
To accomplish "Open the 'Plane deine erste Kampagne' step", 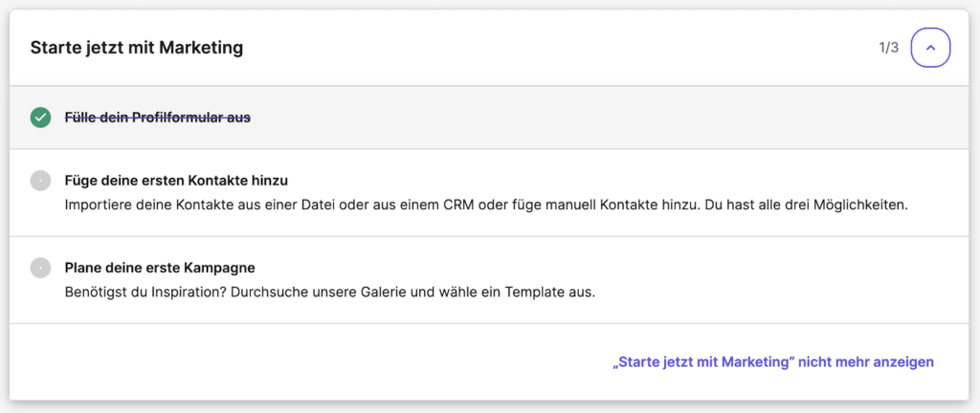I will pyautogui.click(x=159, y=268).
